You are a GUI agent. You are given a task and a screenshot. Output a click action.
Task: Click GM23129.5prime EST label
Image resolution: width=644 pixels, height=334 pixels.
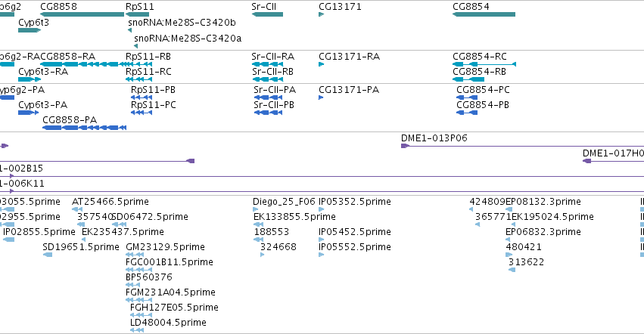click(165, 246)
